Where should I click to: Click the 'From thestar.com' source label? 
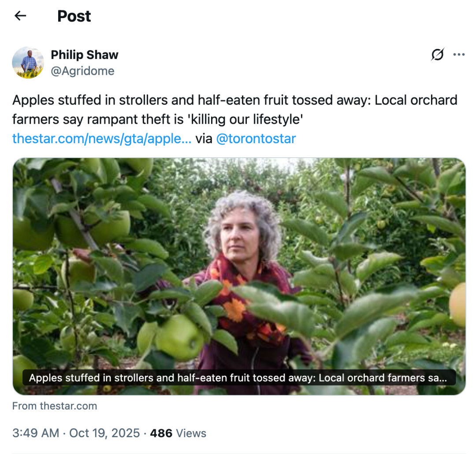pyautogui.click(x=55, y=406)
